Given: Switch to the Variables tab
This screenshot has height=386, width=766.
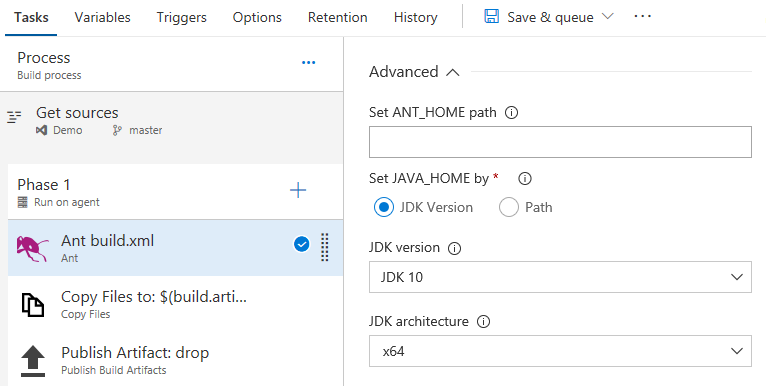Looking at the screenshot, I should [x=103, y=18].
